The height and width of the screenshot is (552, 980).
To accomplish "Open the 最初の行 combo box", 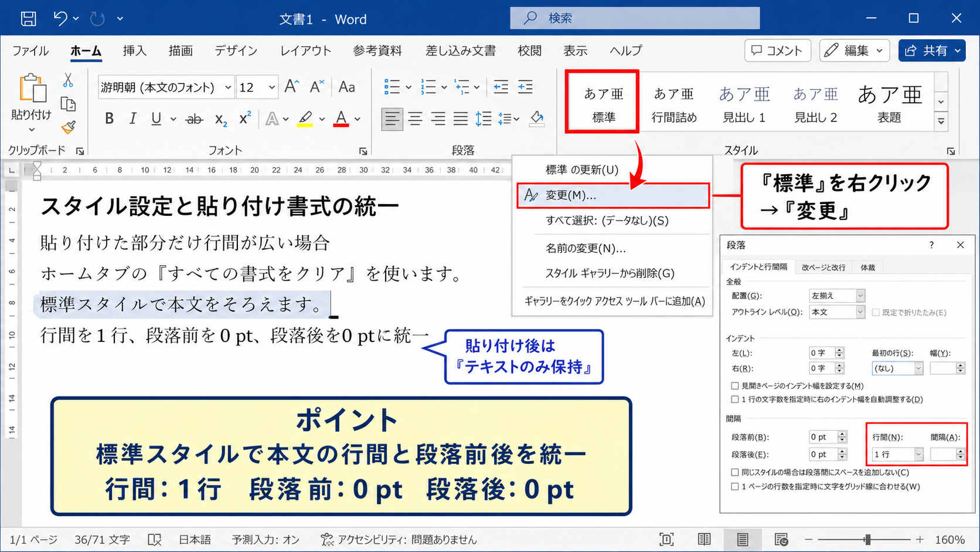I will (897, 368).
